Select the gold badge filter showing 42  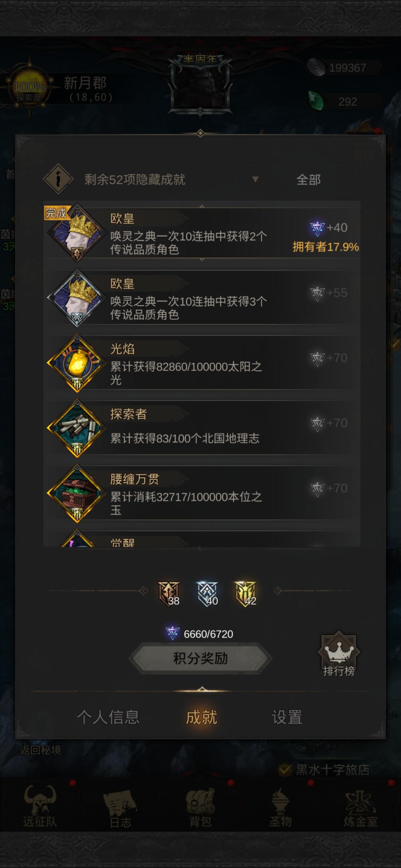(x=246, y=594)
